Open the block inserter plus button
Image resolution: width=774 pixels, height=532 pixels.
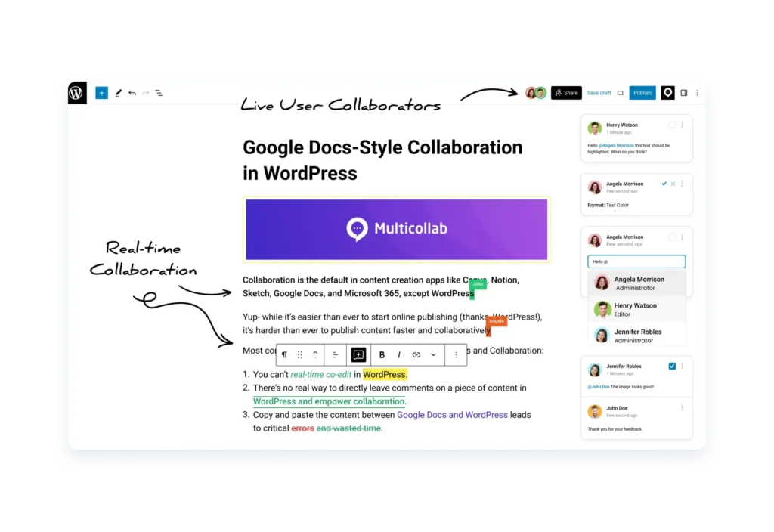pyautogui.click(x=102, y=93)
